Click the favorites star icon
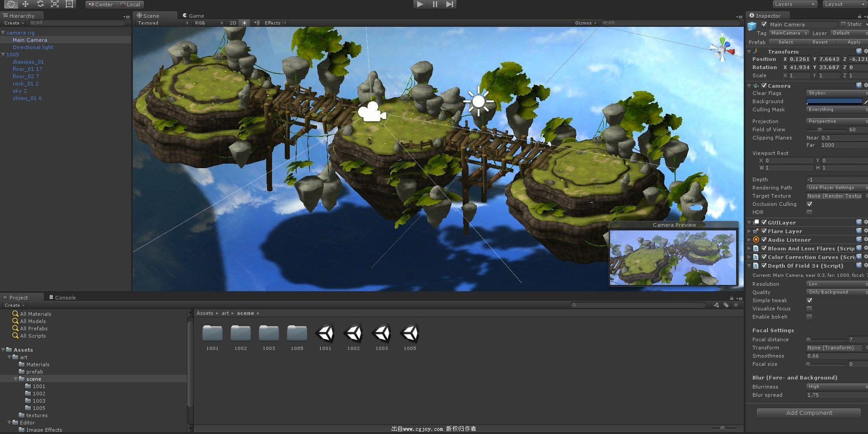Screen dimensions: 868x434 pos(736,305)
